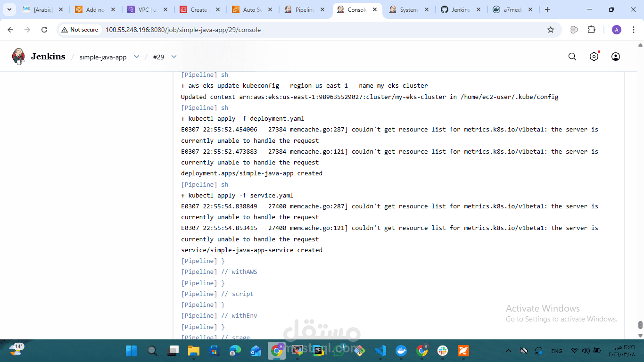Open the browser Extensions puzzle icon

(592, 30)
